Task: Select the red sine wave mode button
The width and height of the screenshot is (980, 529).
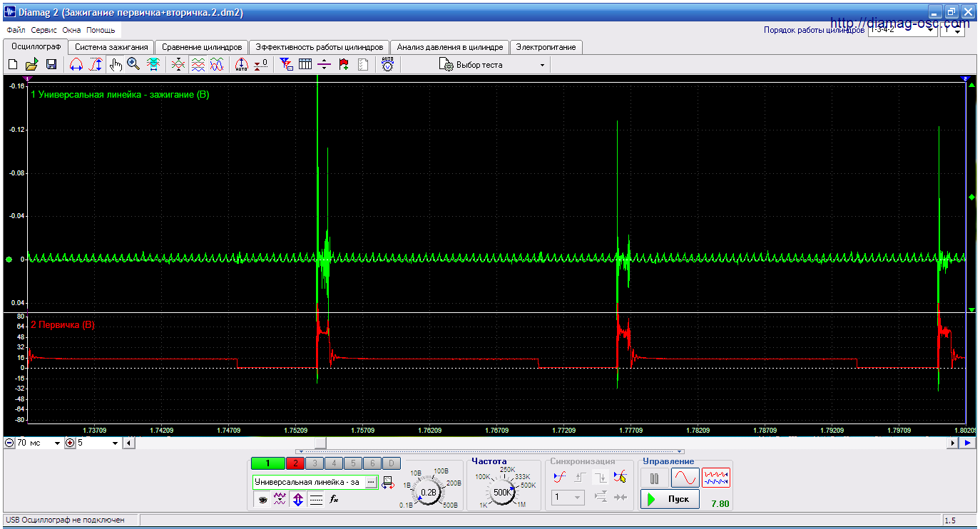Action: [685, 478]
